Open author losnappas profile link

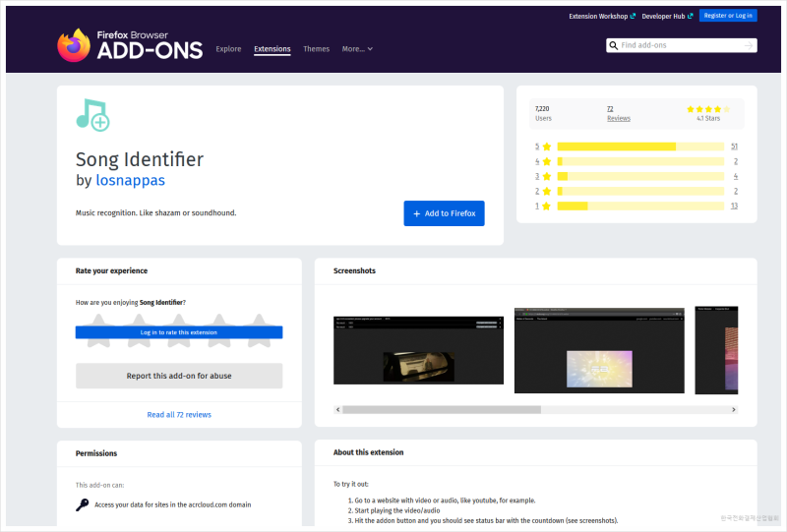click(x=131, y=180)
